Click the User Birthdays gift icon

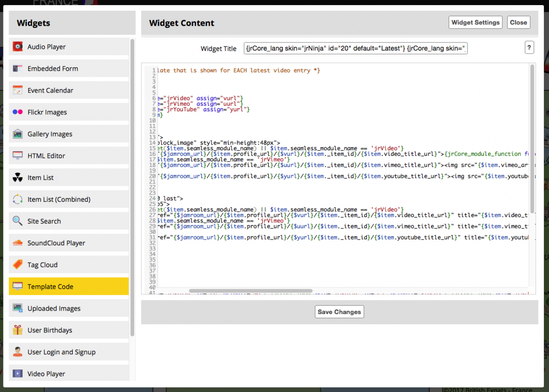pos(18,330)
